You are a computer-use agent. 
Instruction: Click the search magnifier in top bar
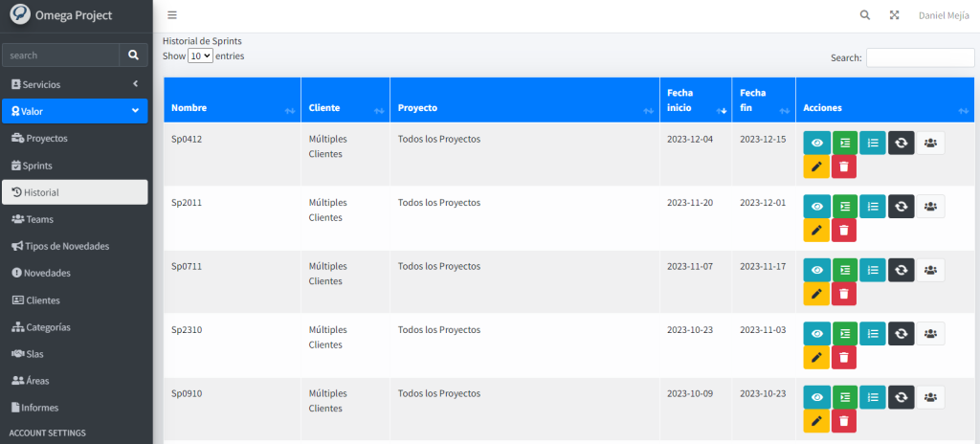click(865, 15)
